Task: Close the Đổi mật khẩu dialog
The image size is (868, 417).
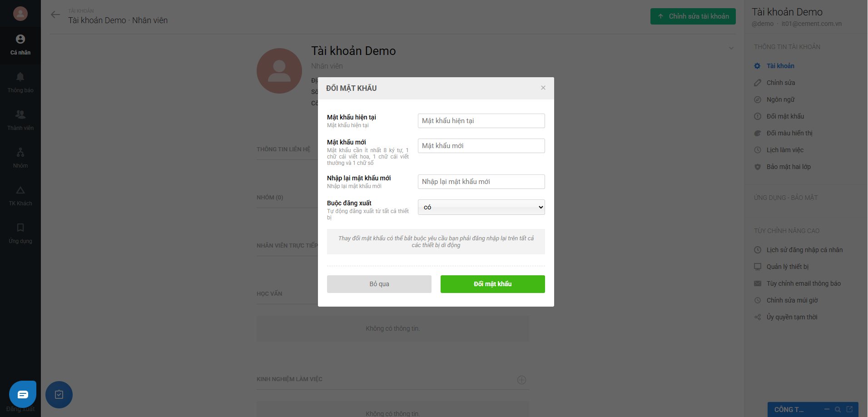Action: [x=543, y=88]
